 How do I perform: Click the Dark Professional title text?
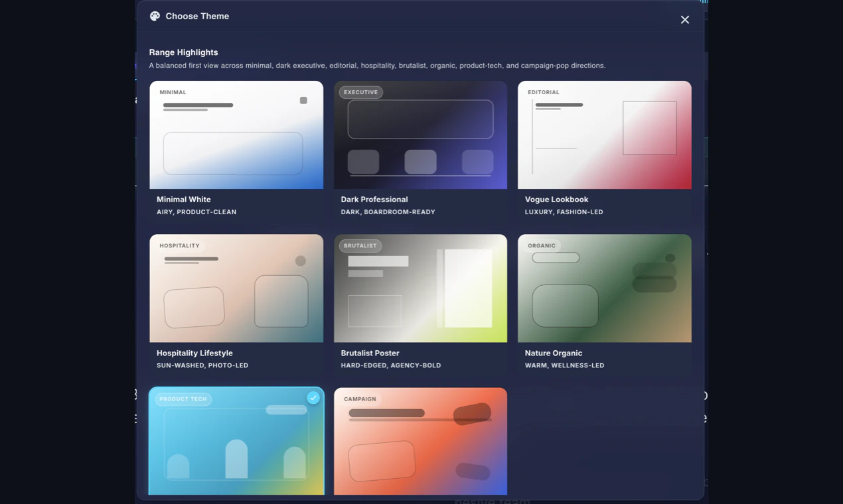click(374, 200)
